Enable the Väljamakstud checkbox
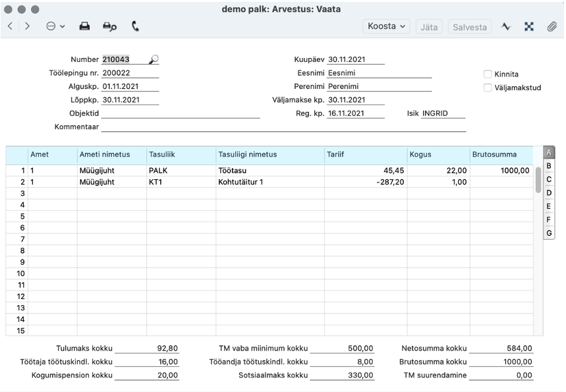 (488, 88)
